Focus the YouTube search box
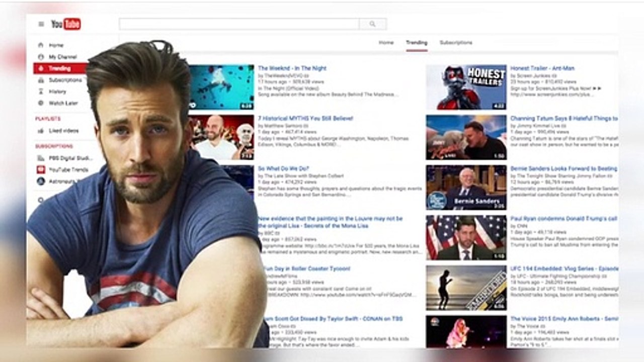644x362 pixels. pos(239,24)
